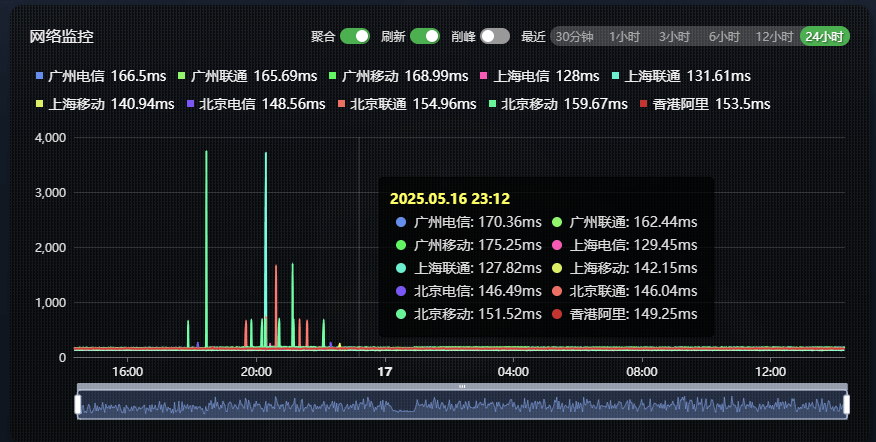The height and width of the screenshot is (442, 876).
Task: Switch to the 12小时 range
Action: [774, 36]
